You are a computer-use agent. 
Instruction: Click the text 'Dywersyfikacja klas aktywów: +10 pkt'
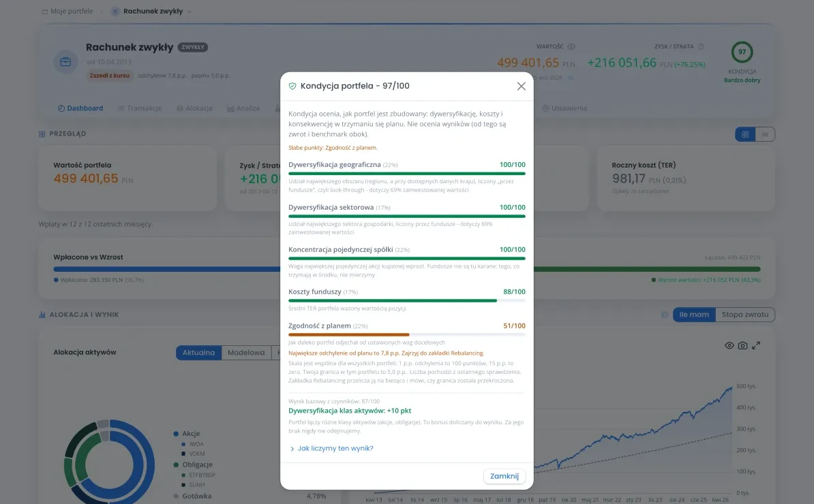point(350,411)
